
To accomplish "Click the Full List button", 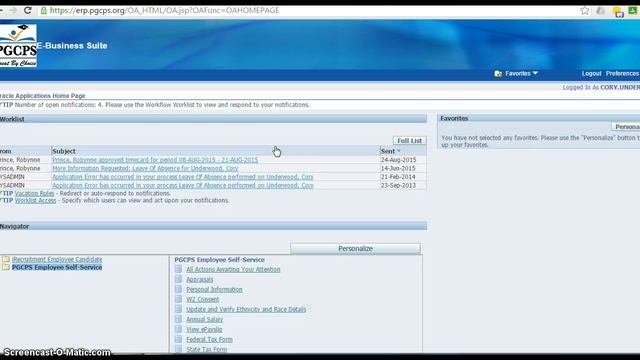I will coord(409,140).
